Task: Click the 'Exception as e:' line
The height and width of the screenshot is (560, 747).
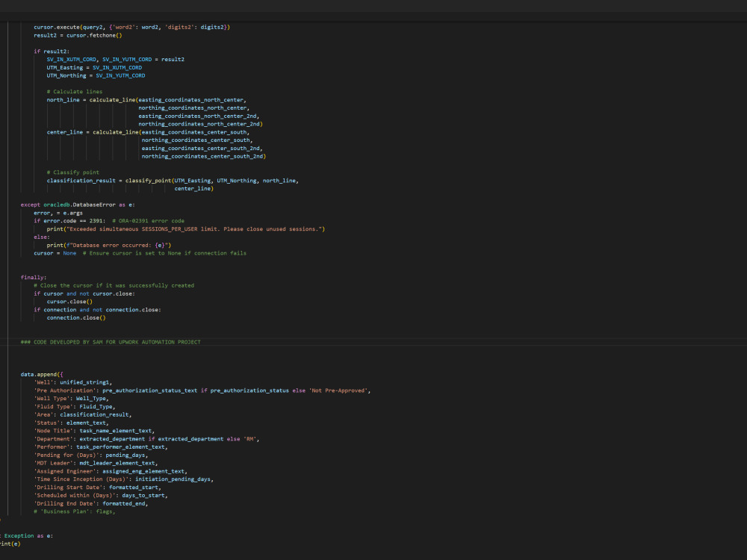Action: coord(27,536)
